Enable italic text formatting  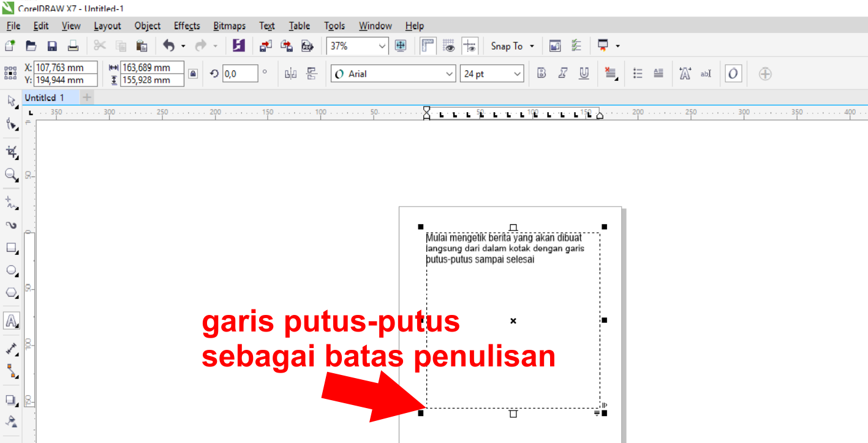click(562, 73)
